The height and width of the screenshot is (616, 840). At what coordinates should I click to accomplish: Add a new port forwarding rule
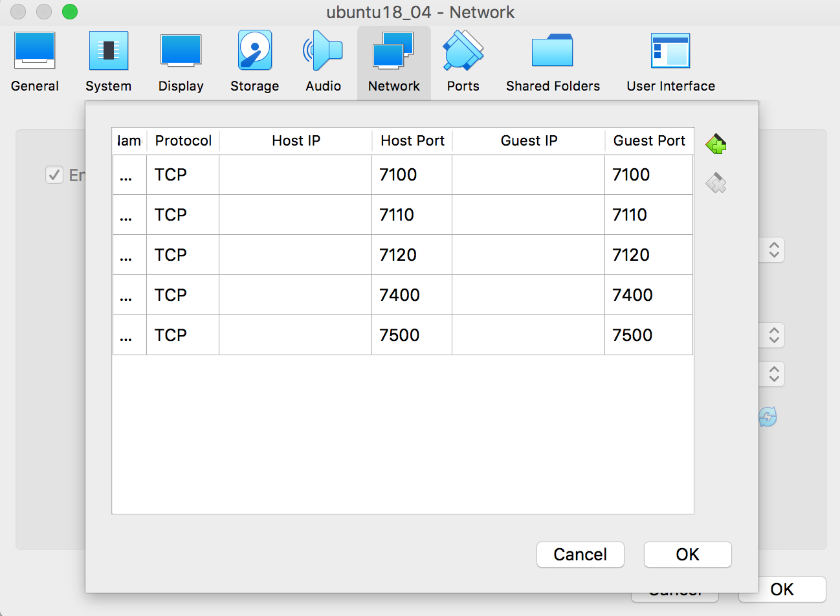click(x=716, y=144)
